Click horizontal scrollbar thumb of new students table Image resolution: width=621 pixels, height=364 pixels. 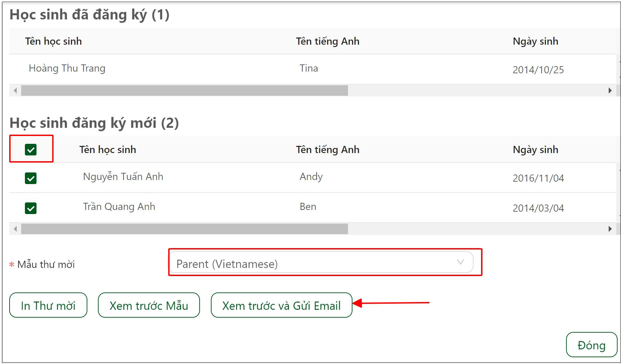pyautogui.click(x=184, y=229)
